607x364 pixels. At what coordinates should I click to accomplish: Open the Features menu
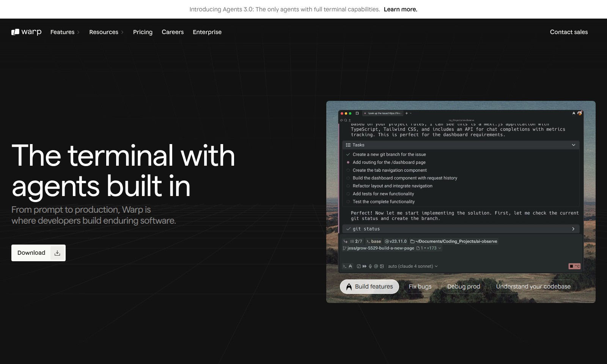click(65, 32)
